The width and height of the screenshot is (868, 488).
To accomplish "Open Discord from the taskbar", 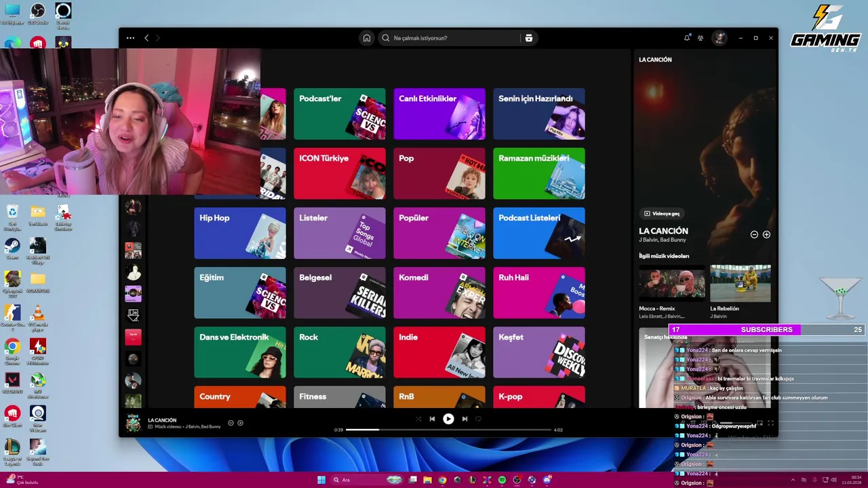I will point(547,480).
